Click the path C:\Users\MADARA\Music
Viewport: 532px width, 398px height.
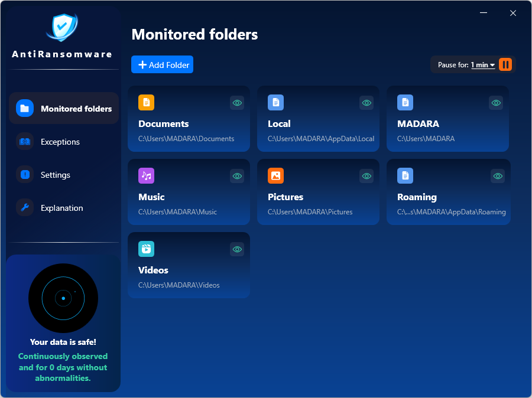click(x=177, y=212)
